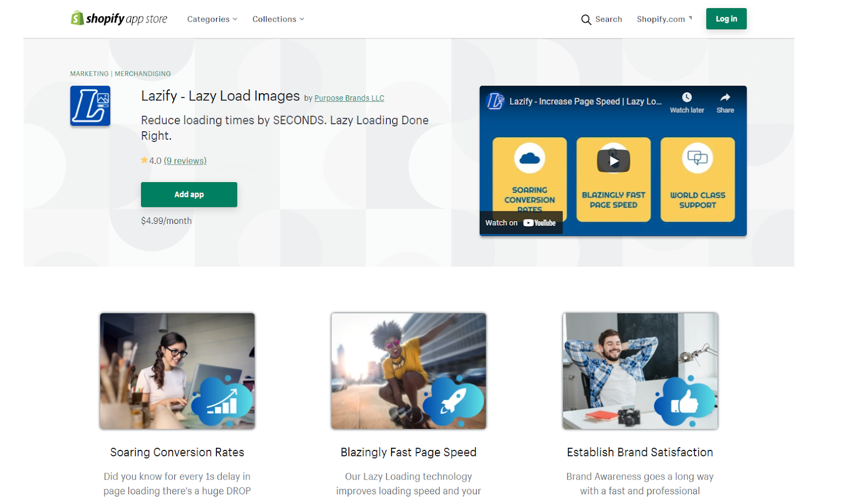Click the Lazify channel avatar in video
This screenshot has width=868, height=497.
pos(495,101)
